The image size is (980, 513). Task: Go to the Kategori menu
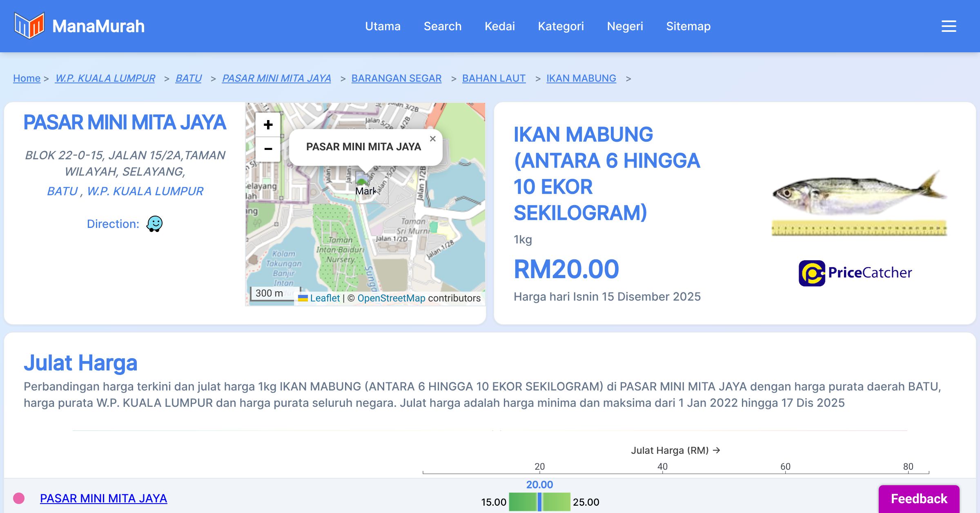[561, 26]
